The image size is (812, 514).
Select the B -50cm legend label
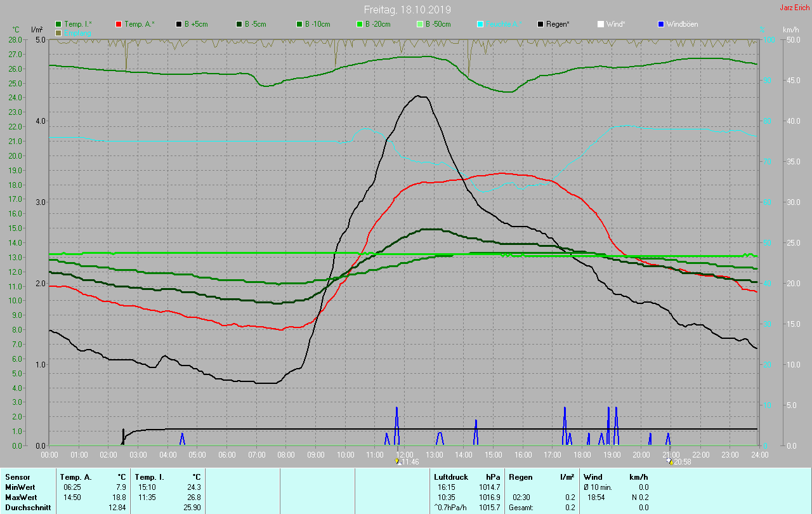[438, 24]
